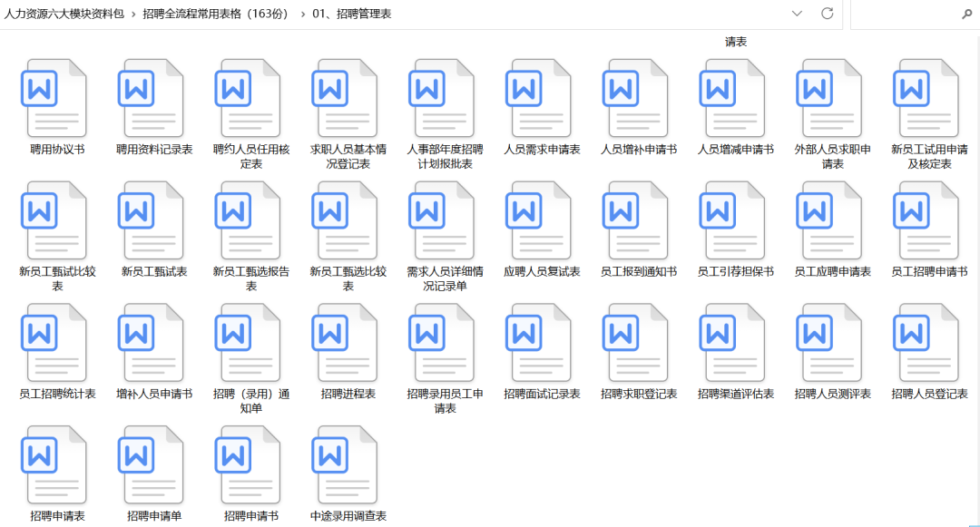Click the 增补人员申请书 file name text
The image size is (980, 527).
coord(154,394)
